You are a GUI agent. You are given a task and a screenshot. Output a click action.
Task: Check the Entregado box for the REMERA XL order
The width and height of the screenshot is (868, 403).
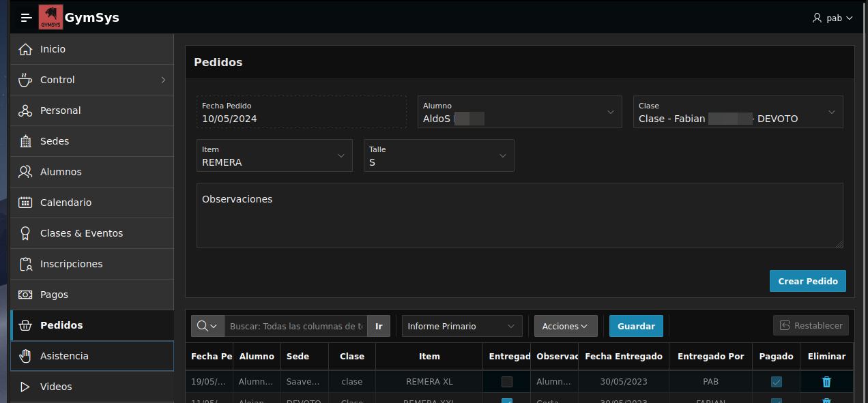click(507, 382)
